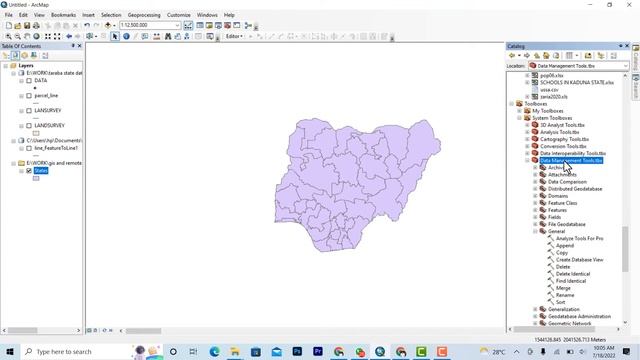Collapse the Layers data frame
640x360 pixels.
pyautogui.click(x=6, y=66)
